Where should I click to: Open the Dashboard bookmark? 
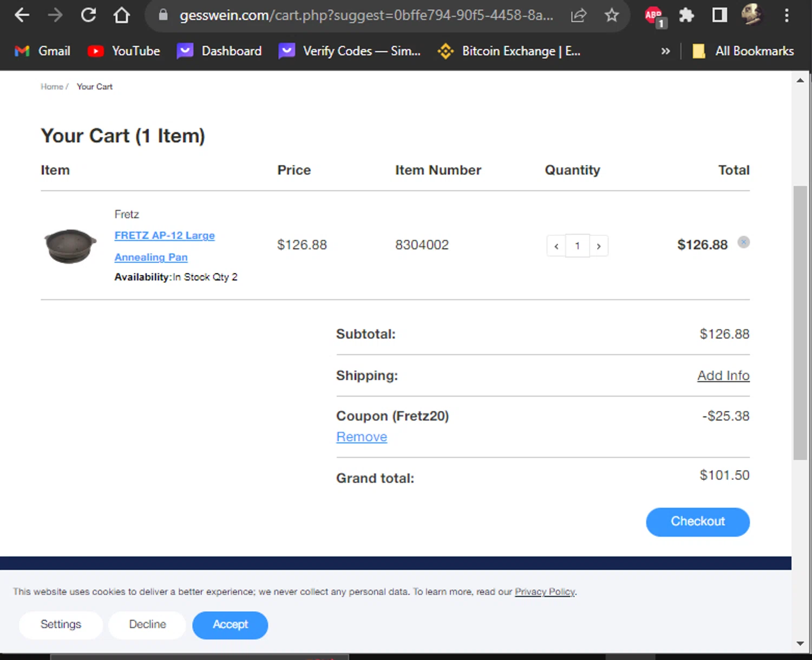tap(219, 51)
